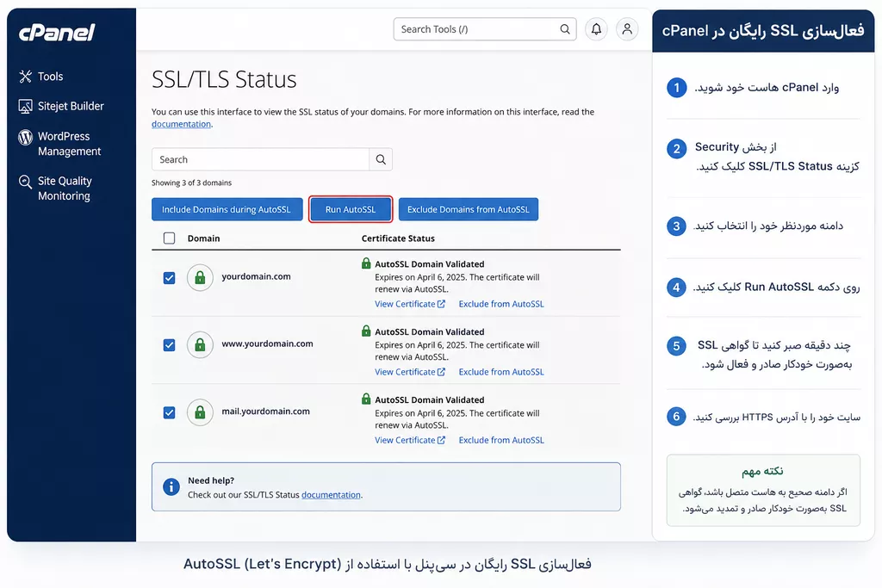Open the notifications bell

click(x=596, y=28)
